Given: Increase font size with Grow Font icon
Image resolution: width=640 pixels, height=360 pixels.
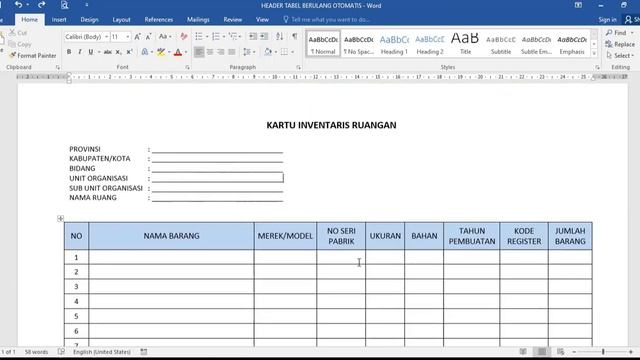Looking at the screenshot, I should [138, 37].
